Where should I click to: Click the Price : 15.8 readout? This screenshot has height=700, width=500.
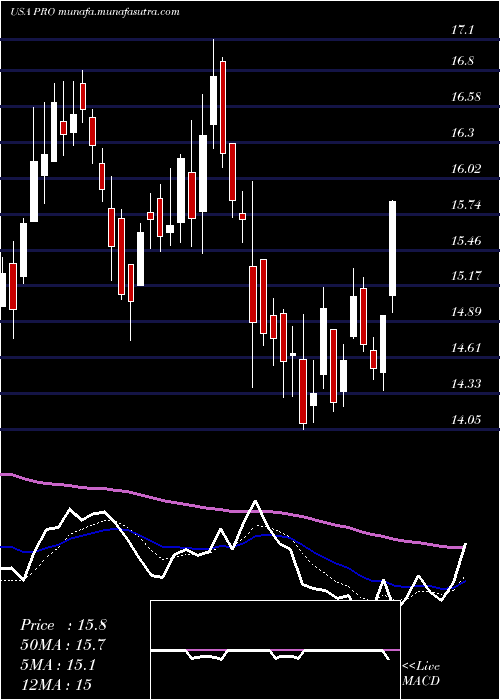point(63,625)
